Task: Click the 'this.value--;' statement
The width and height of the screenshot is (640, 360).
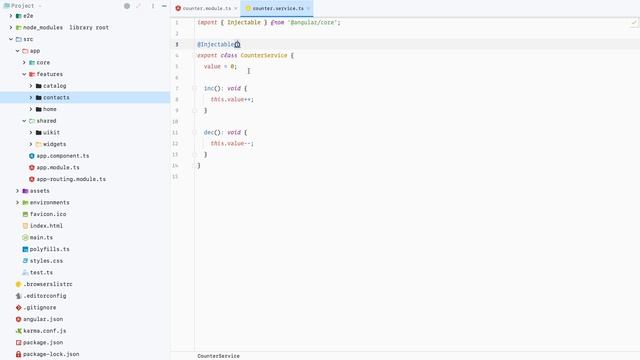Action: (x=232, y=143)
